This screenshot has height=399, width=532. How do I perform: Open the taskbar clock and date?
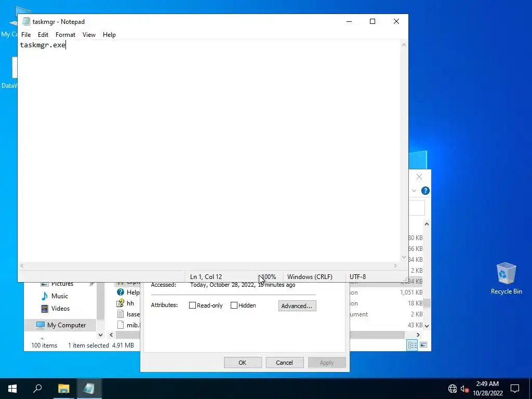488,389
